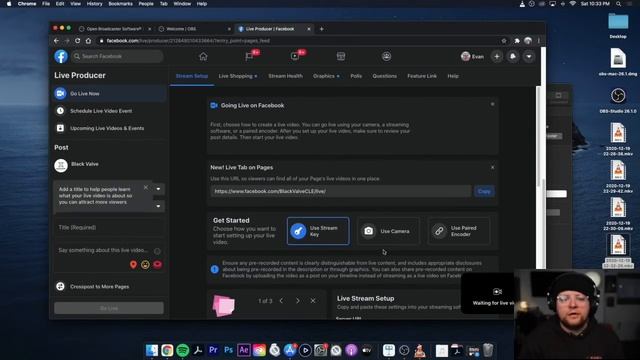Open the Notifications bell icon

pyautogui.click(x=513, y=56)
